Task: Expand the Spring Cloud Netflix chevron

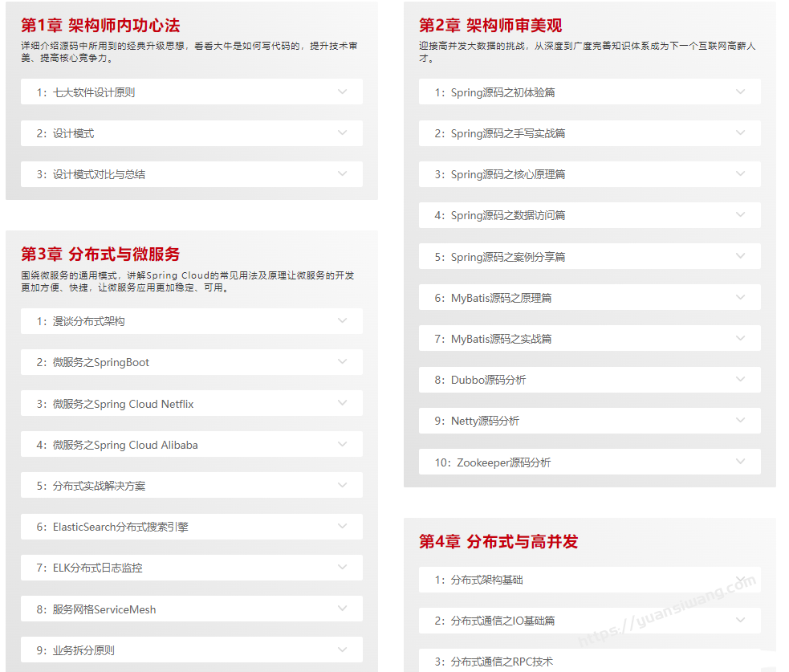Action: (342, 403)
